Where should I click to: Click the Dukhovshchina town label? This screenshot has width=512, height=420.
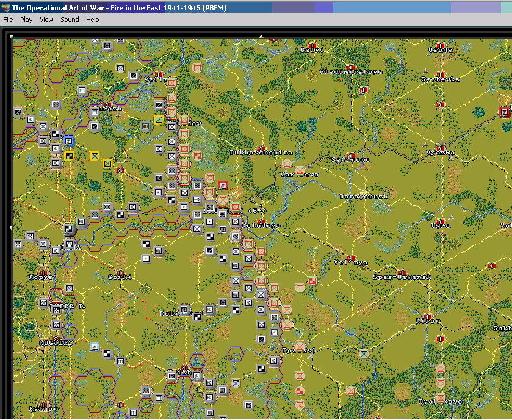tap(261, 152)
